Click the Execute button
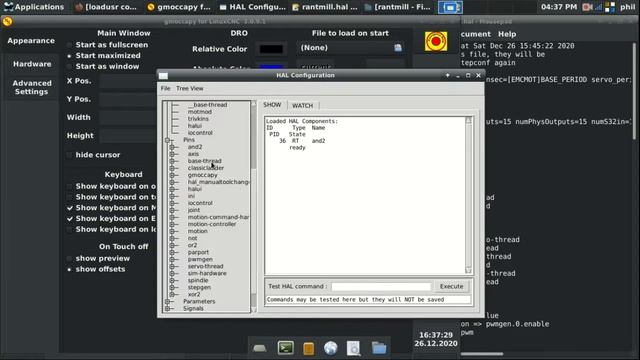The height and width of the screenshot is (360, 640). 451,287
